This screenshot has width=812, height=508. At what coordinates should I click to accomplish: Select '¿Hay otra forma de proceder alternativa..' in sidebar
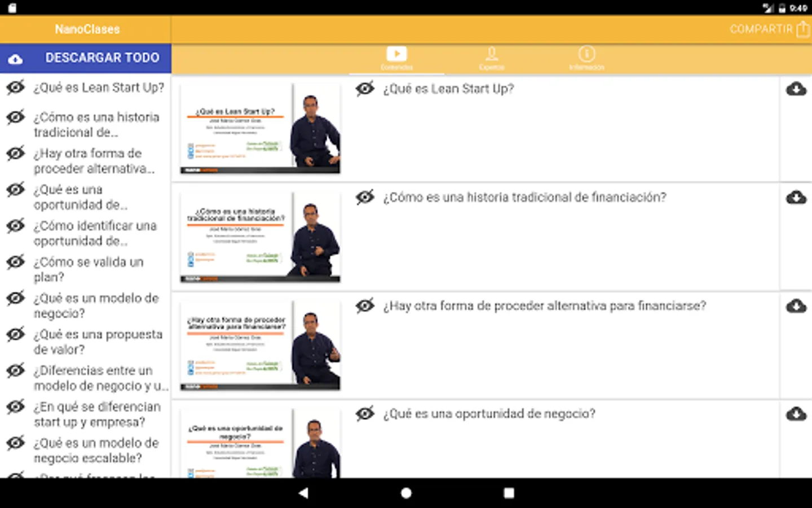click(94, 161)
